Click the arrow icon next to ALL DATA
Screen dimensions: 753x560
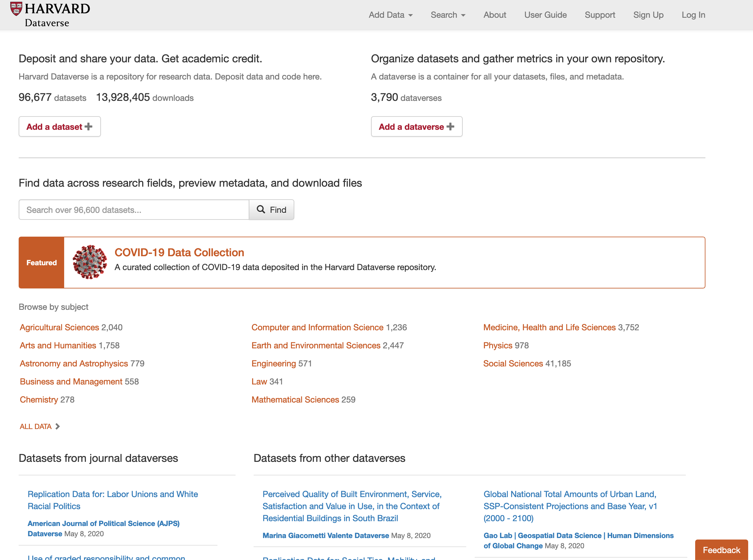point(57,426)
